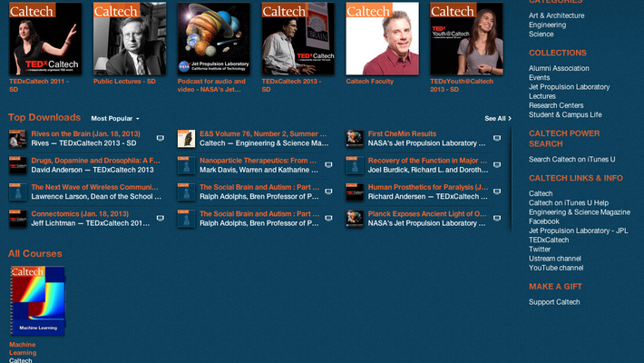
Task: Open the Research Centers collection
Action: (556, 105)
